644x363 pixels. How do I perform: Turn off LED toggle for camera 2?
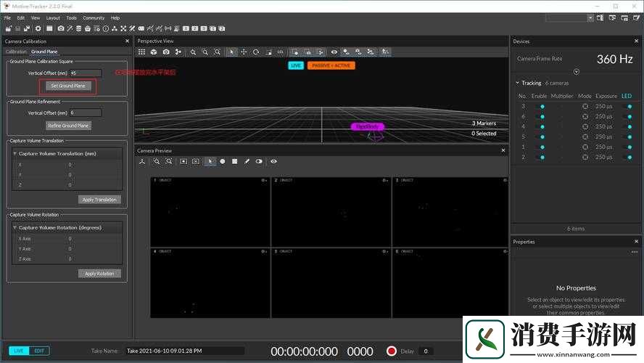click(x=627, y=157)
